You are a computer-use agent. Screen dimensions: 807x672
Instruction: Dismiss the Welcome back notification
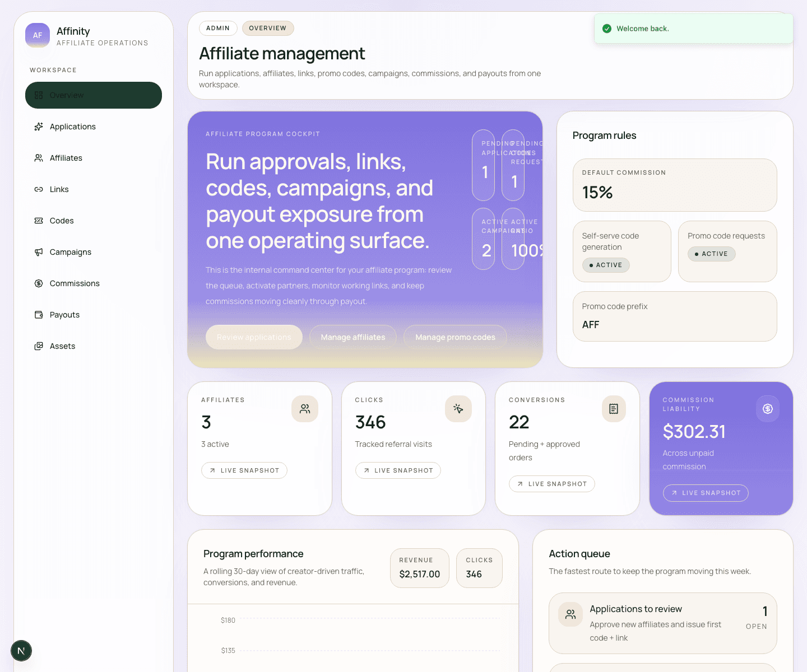point(693,29)
